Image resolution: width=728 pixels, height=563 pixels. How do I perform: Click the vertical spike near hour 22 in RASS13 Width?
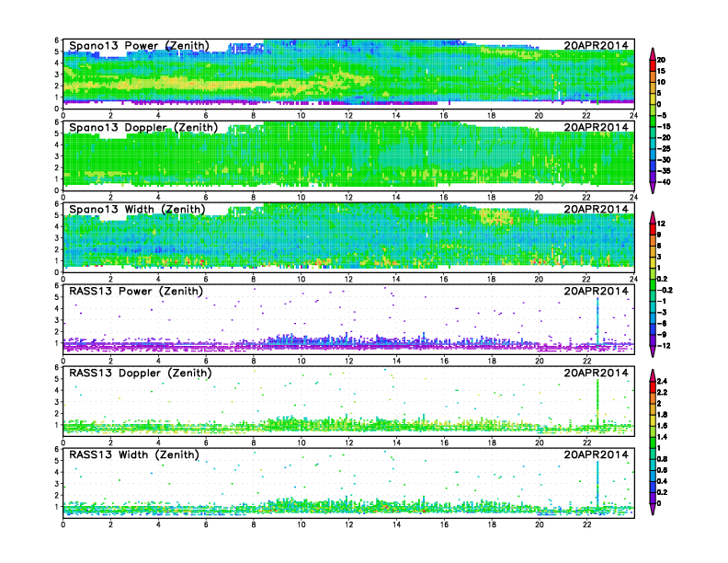pos(597,484)
